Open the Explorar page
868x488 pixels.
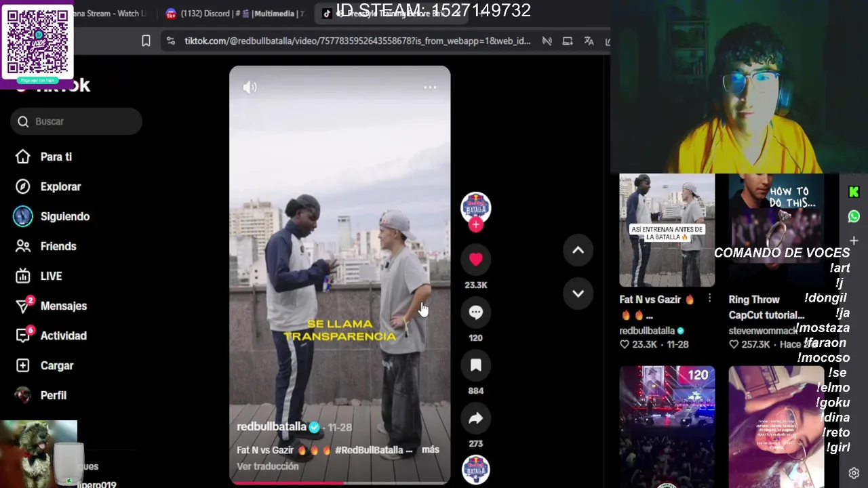[x=60, y=186]
